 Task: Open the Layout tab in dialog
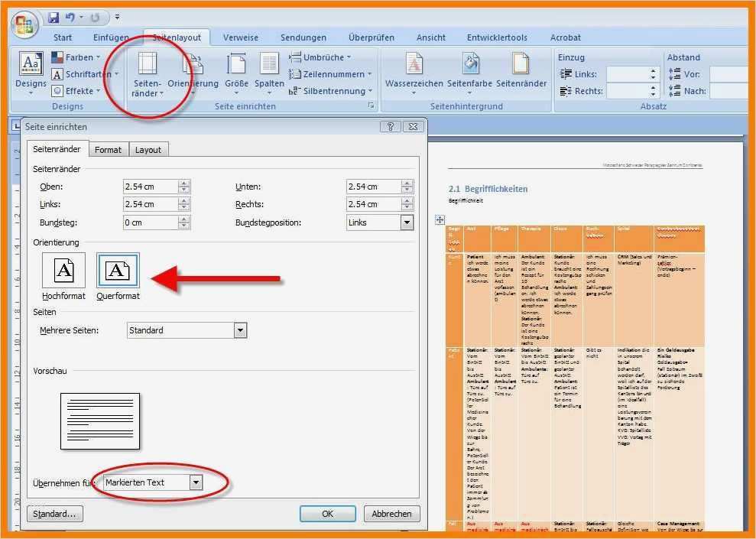(x=148, y=150)
